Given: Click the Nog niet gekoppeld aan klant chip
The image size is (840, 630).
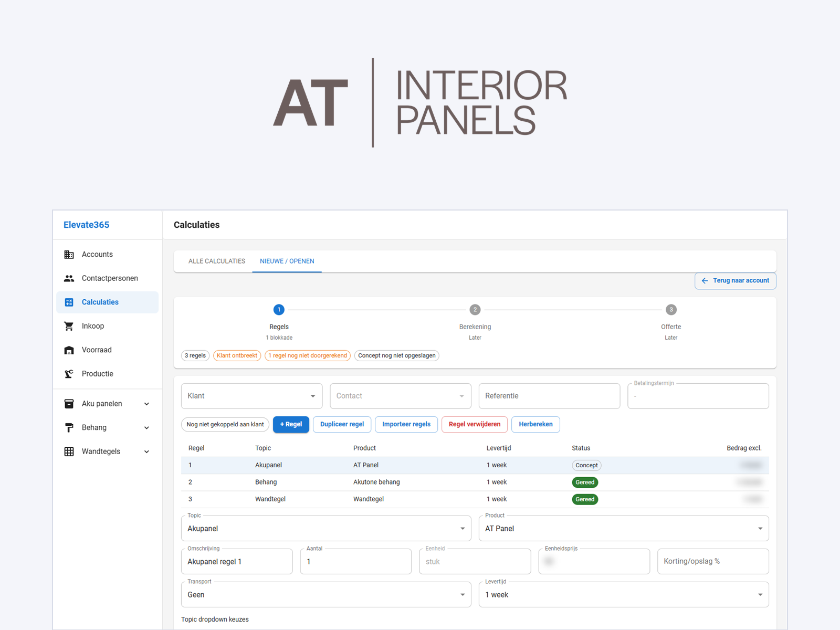Looking at the screenshot, I should click(225, 425).
